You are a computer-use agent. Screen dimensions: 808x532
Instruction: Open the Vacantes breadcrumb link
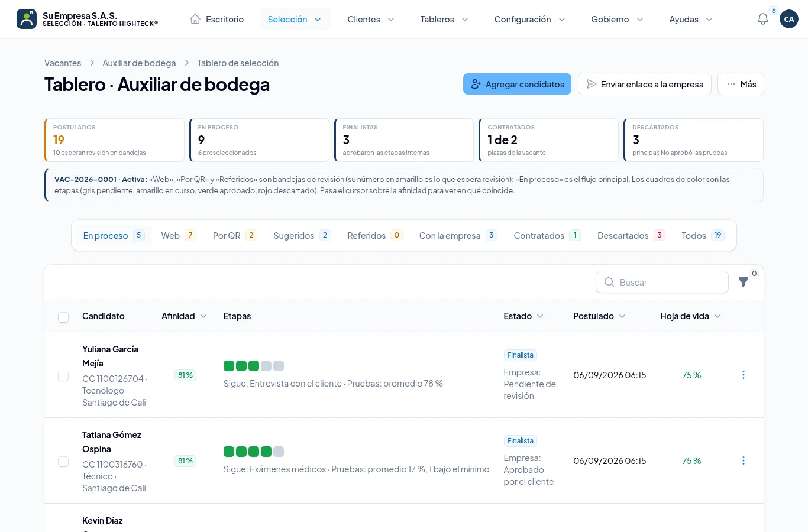63,63
